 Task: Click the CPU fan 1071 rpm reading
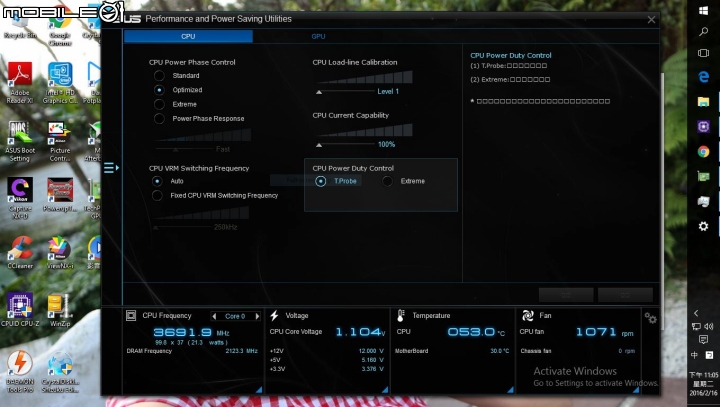pos(596,332)
